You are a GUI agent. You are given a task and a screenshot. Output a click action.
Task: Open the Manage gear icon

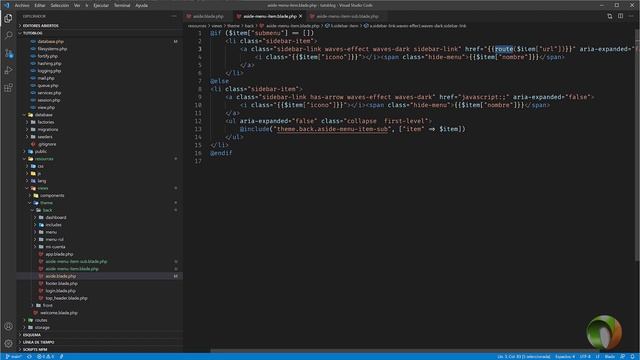pyautogui.click(x=8, y=344)
